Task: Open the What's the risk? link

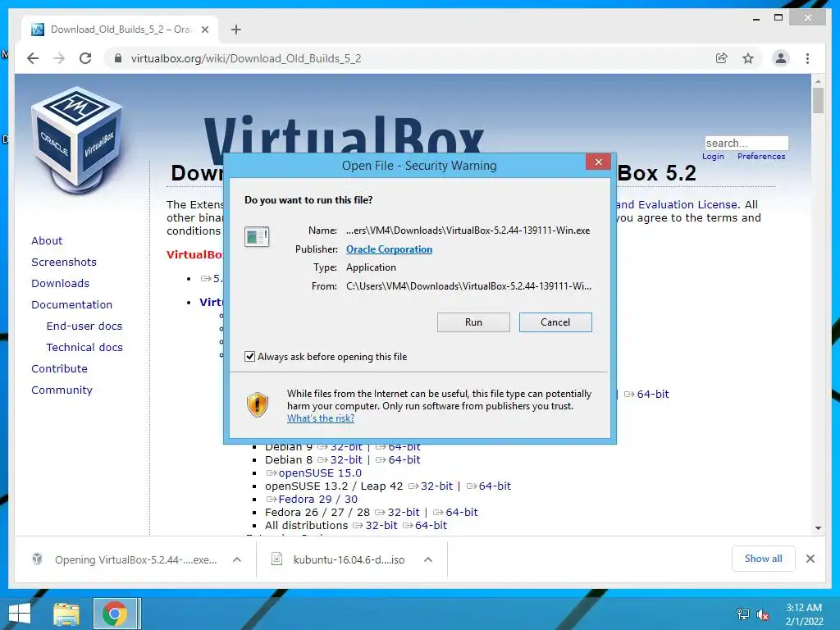Action: click(x=321, y=418)
